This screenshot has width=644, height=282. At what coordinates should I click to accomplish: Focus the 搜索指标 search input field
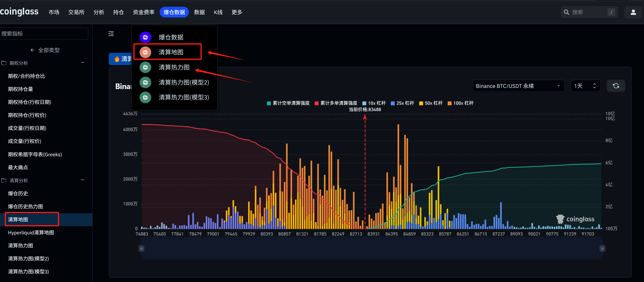tap(44, 33)
